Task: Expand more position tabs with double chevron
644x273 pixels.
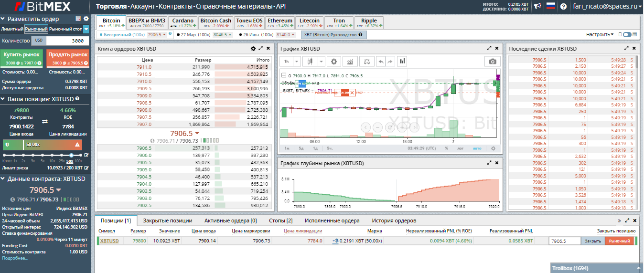Action: (619, 220)
